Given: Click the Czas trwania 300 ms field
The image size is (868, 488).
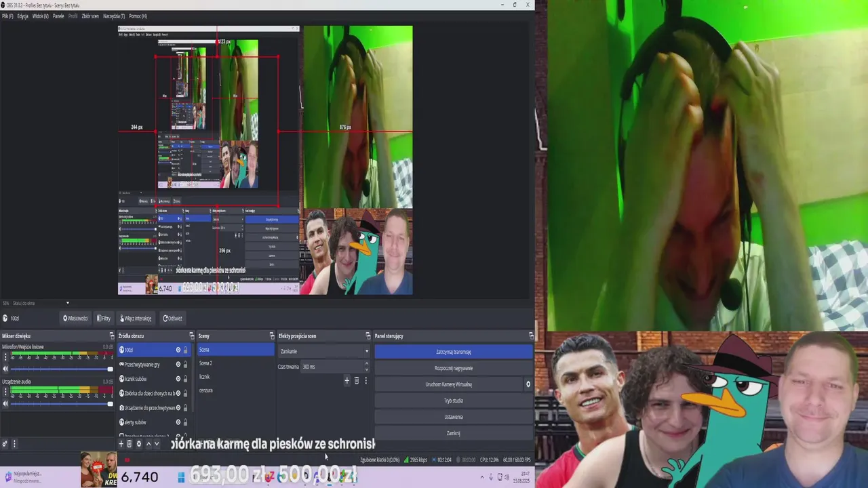Looking at the screenshot, I should (x=335, y=367).
